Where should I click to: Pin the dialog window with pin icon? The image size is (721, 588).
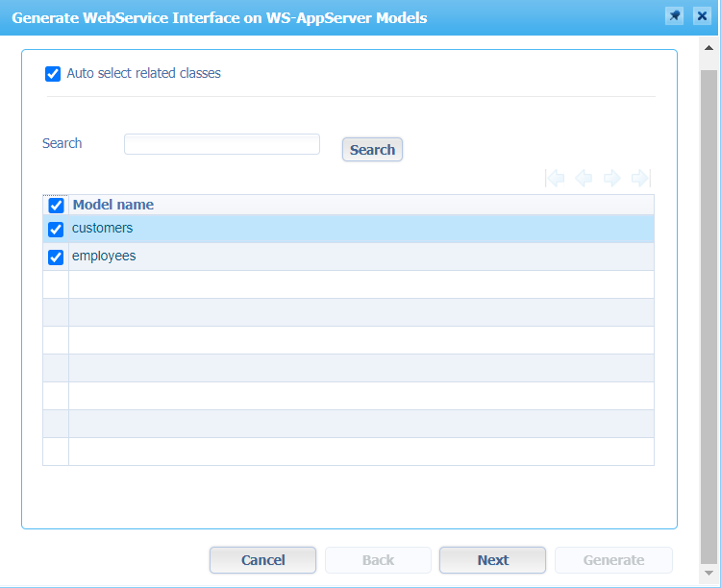point(674,17)
